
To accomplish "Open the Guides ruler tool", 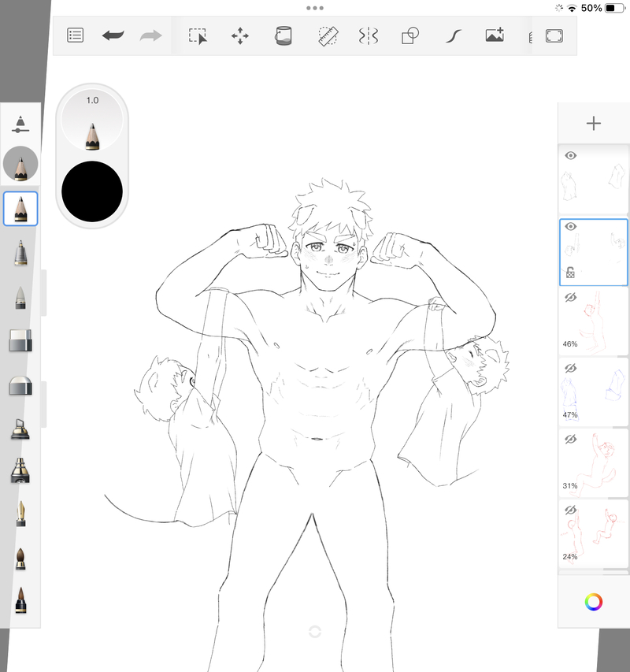I will point(328,36).
